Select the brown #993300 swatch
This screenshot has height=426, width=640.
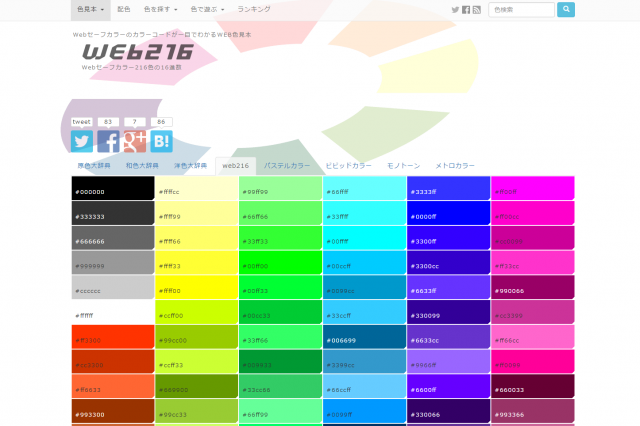coord(113,411)
